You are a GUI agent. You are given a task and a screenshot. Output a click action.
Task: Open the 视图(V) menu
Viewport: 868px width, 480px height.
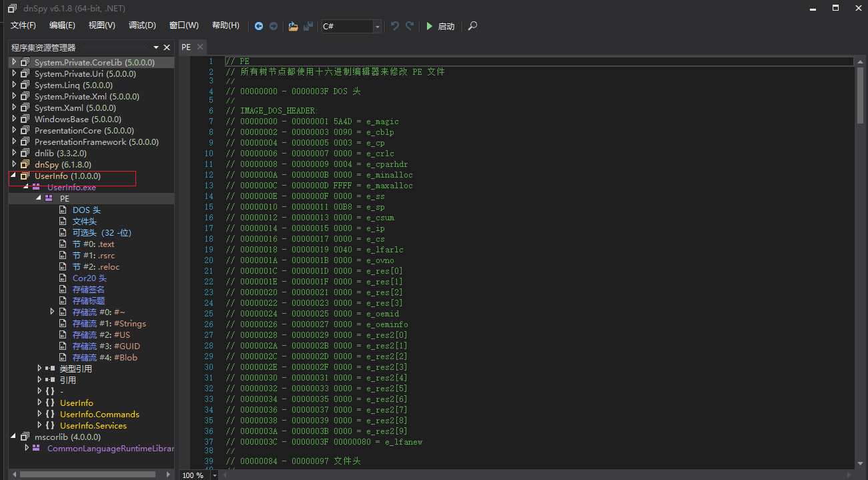click(101, 25)
